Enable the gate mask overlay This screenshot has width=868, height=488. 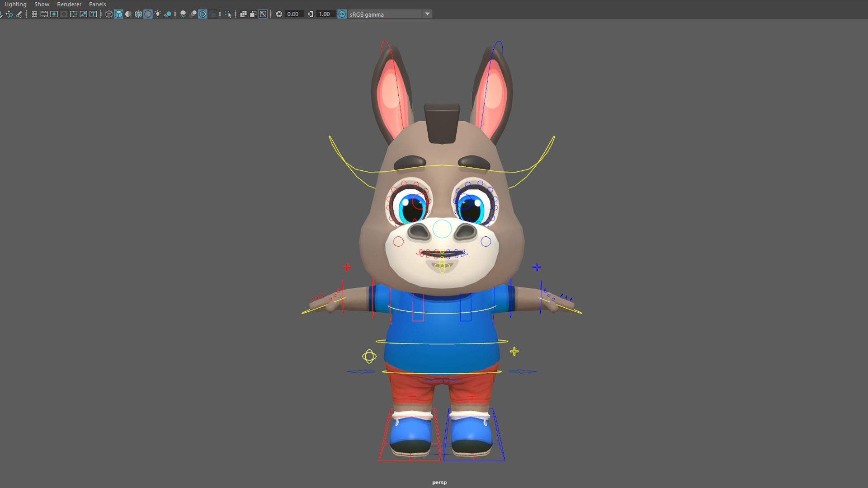63,14
